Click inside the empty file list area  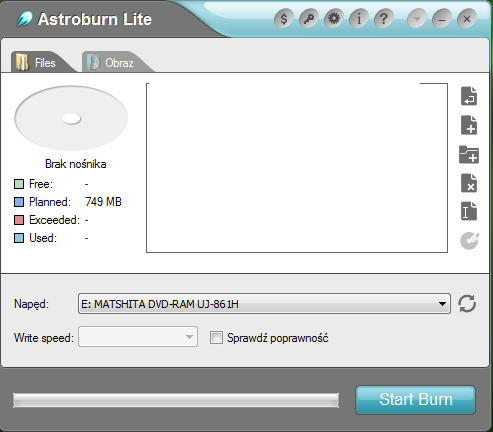pos(297,168)
